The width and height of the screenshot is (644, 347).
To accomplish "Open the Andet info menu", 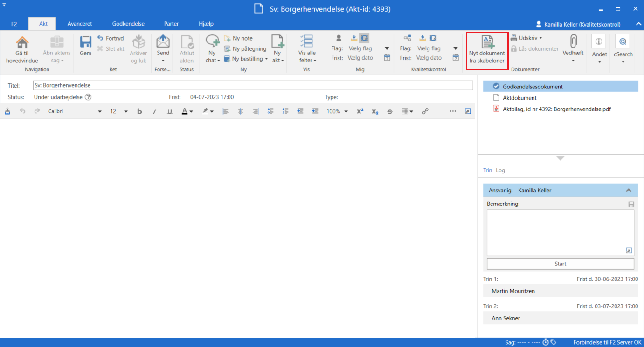I will (x=599, y=49).
